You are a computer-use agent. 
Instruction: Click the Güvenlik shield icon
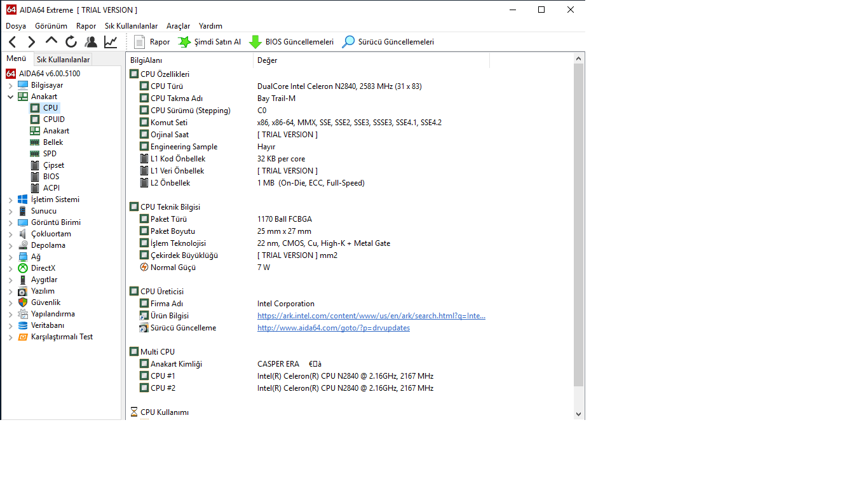point(23,302)
